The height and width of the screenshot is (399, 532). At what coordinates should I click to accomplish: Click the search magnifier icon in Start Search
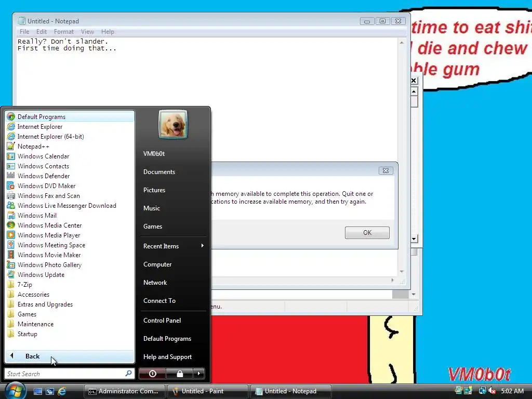click(x=129, y=373)
